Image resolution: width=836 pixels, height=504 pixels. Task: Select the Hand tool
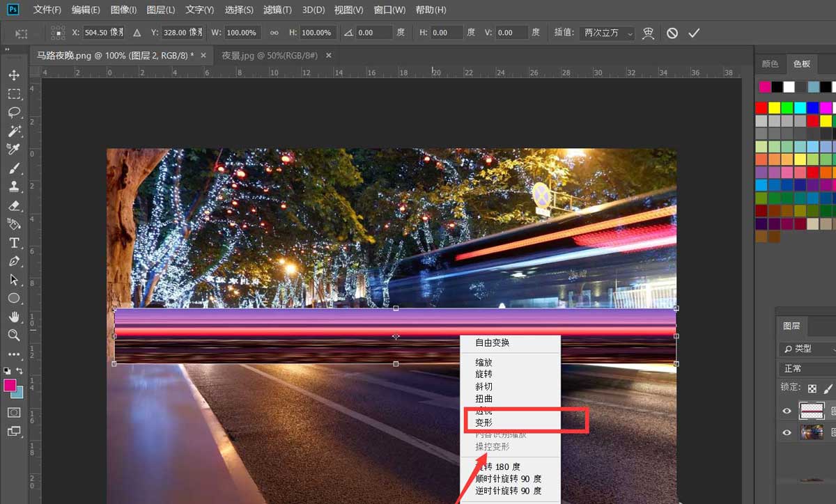(x=14, y=317)
